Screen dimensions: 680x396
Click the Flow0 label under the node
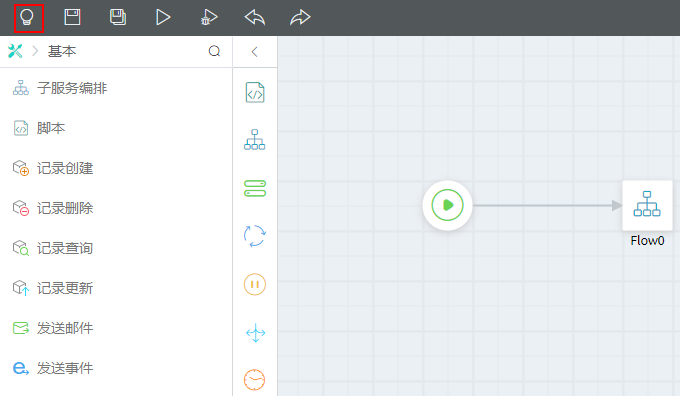[x=647, y=241]
